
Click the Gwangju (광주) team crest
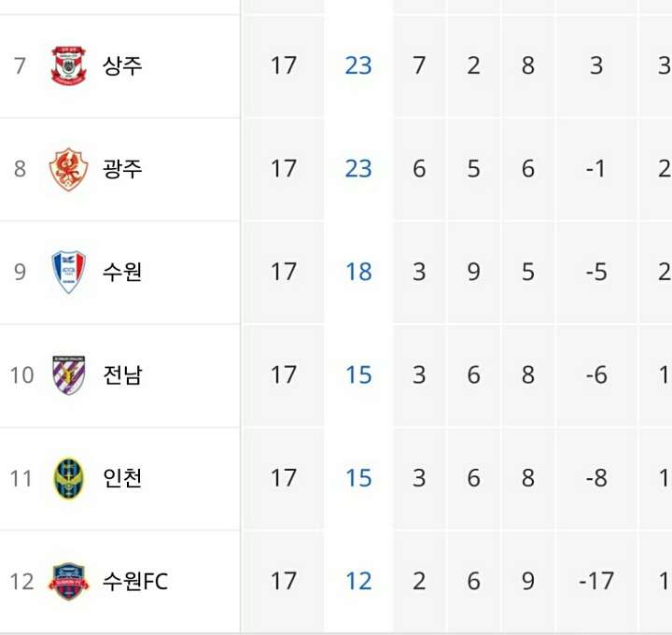68,169
